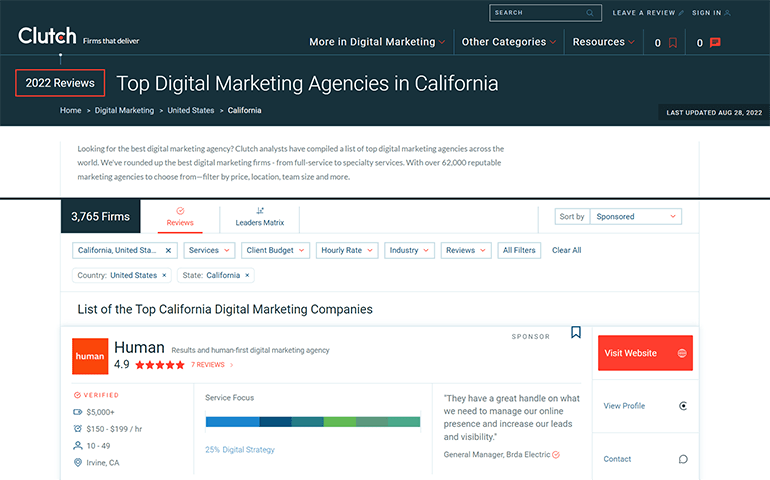Image resolution: width=770 pixels, height=480 pixels.
Task: Click the green Service Focus bar segment
Action: (x=339, y=421)
